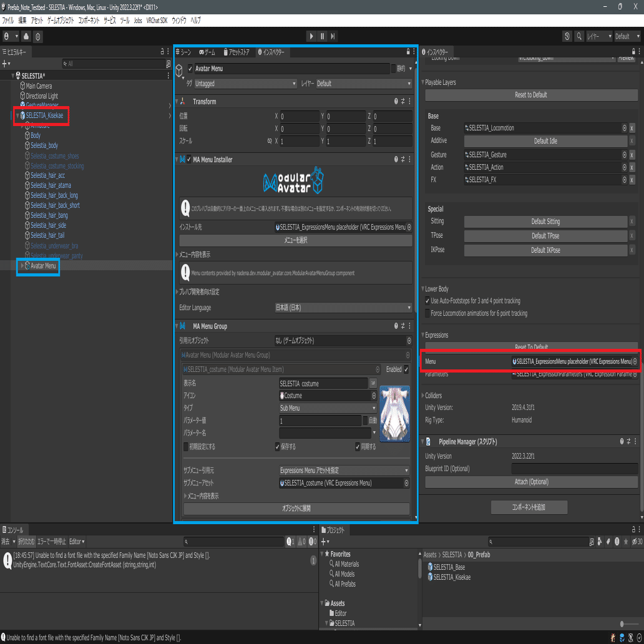Image resolution: width=644 pixels, height=644 pixels.
Task: Open the ファイル menu
Action: pyautogui.click(x=8, y=21)
